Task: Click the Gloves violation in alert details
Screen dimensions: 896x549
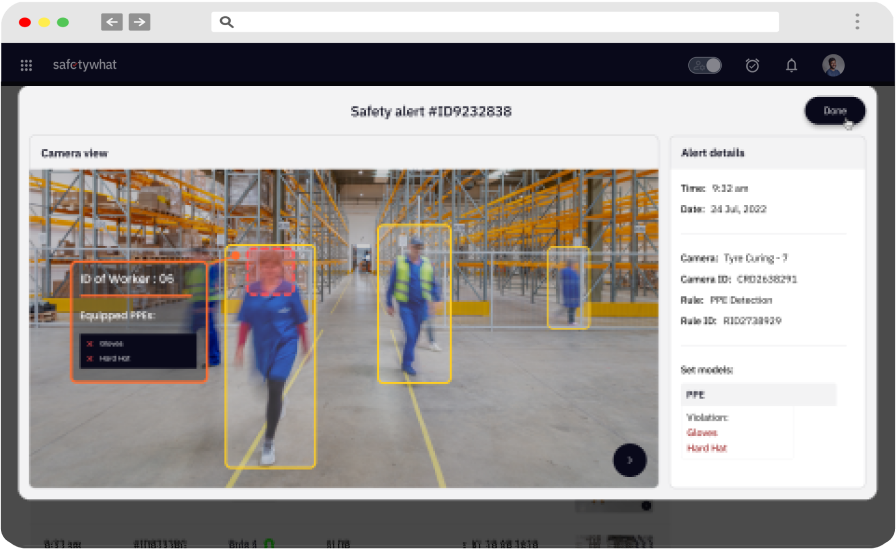Action: coord(702,433)
